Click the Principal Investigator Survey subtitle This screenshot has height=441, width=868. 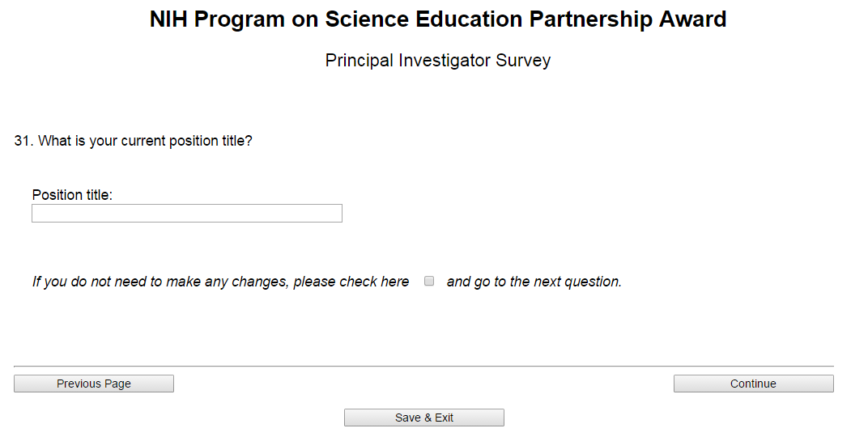coord(437,61)
